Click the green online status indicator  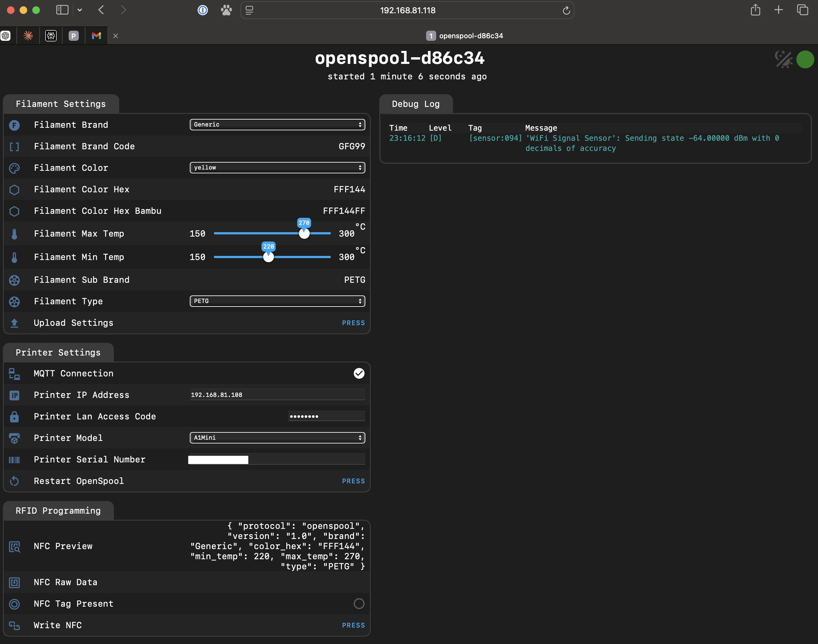(x=805, y=59)
